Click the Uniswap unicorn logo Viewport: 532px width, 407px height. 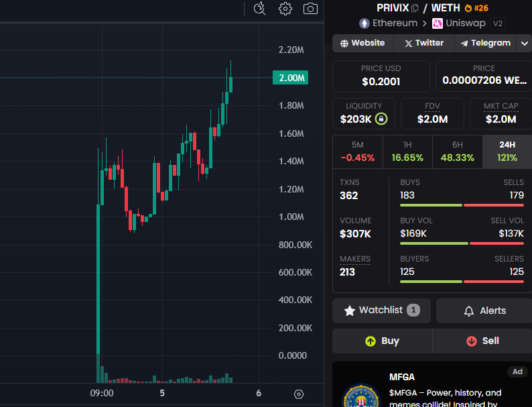click(x=437, y=23)
